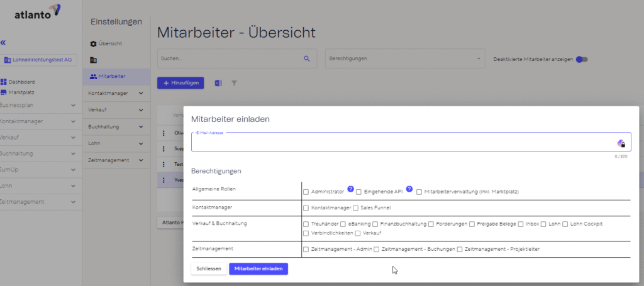Screen dimensions: 644x286
Task: Click the help icon beside Eingehende API
Action: point(409,189)
